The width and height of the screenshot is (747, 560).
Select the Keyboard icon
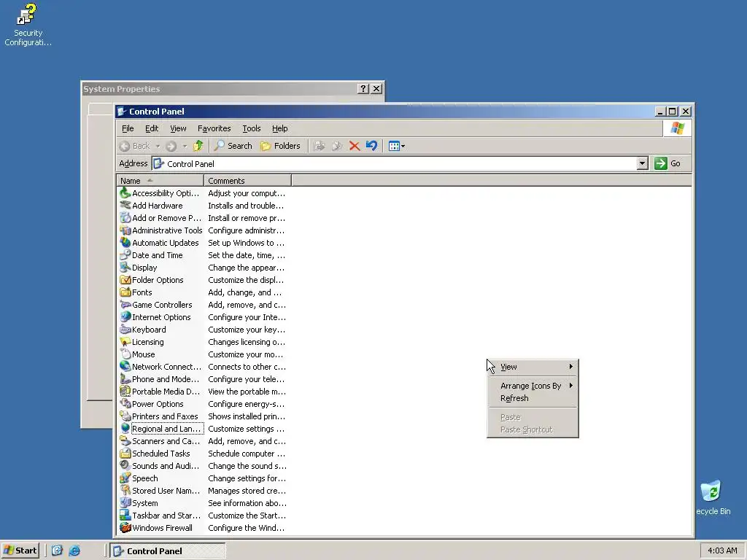[125, 329]
